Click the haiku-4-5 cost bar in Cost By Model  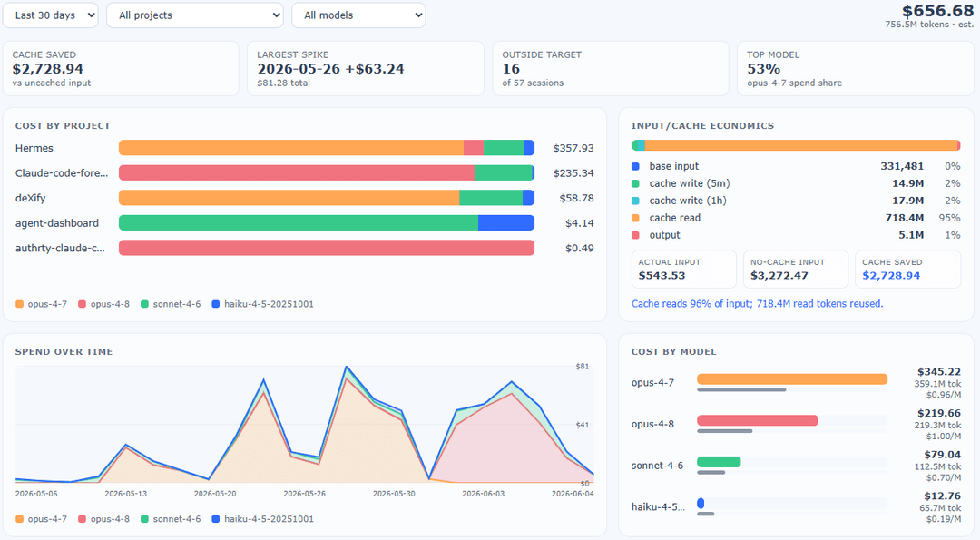[x=701, y=504]
